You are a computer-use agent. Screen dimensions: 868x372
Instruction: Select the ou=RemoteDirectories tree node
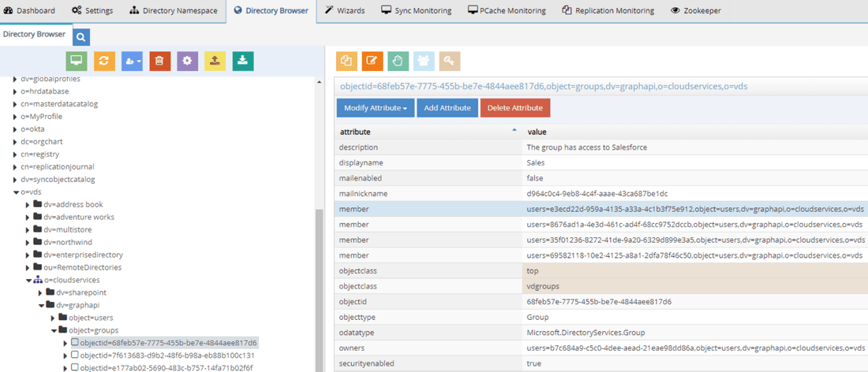(83, 267)
